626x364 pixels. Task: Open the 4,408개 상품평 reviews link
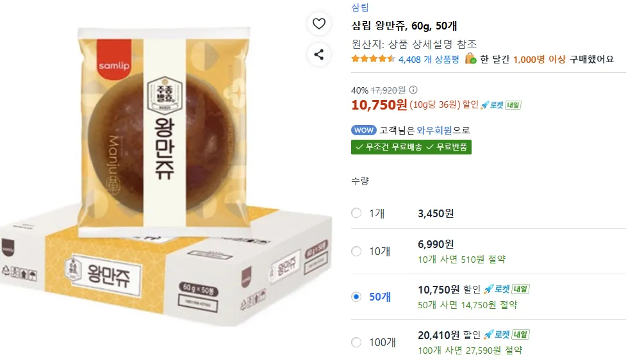click(x=429, y=60)
